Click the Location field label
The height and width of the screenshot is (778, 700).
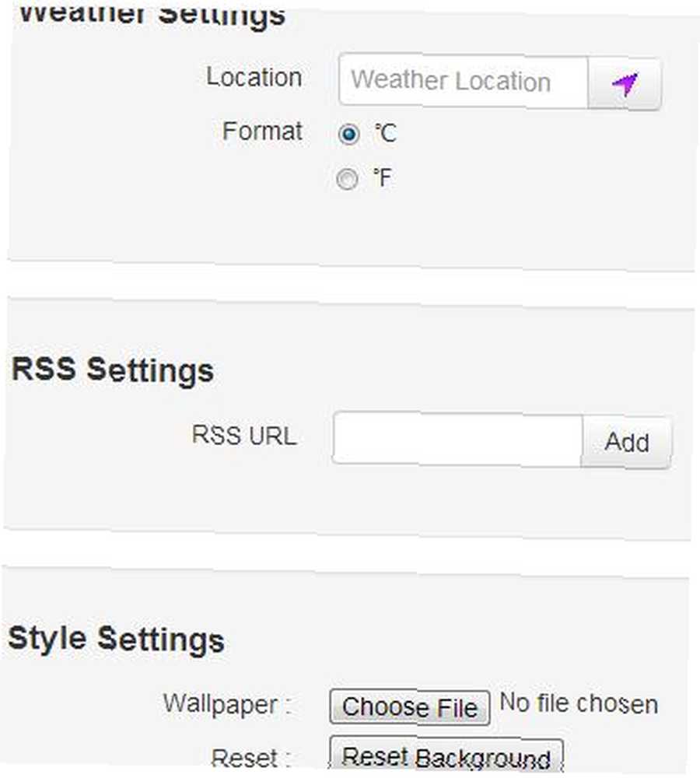pyautogui.click(x=254, y=77)
